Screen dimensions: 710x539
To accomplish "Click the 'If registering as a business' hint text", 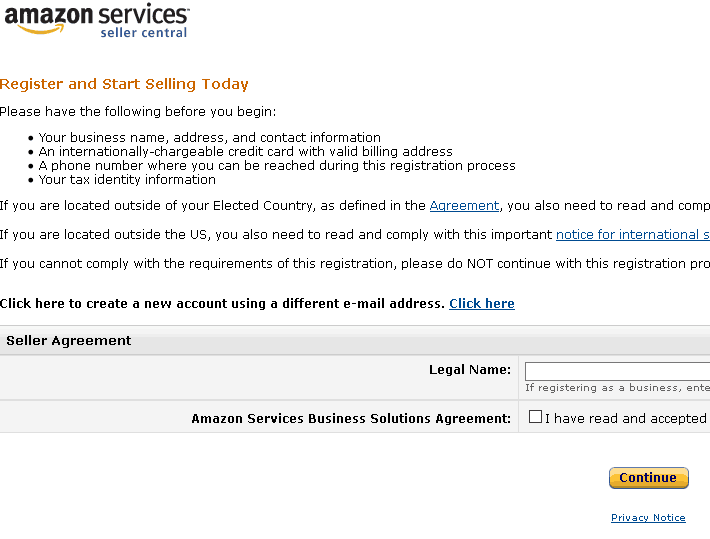I will click(x=617, y=388).
